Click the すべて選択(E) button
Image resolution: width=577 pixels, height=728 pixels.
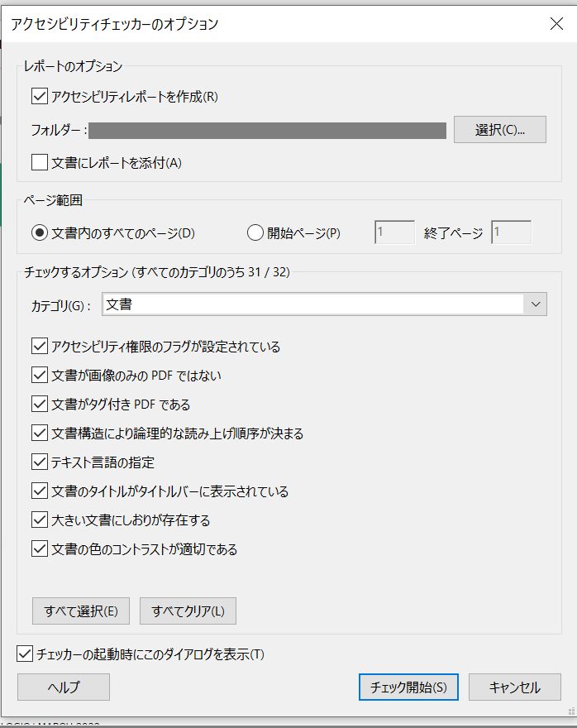pos(81,611)
